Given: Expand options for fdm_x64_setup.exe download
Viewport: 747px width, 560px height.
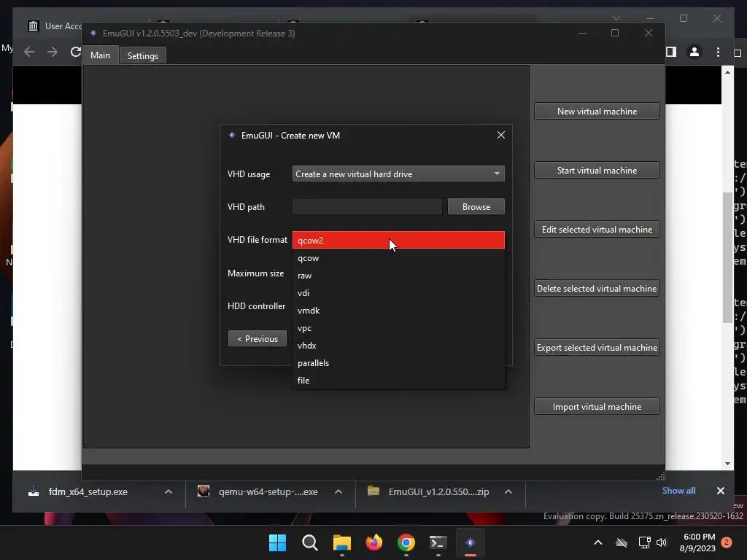Looking at the screenshot, I should (169, 491).
